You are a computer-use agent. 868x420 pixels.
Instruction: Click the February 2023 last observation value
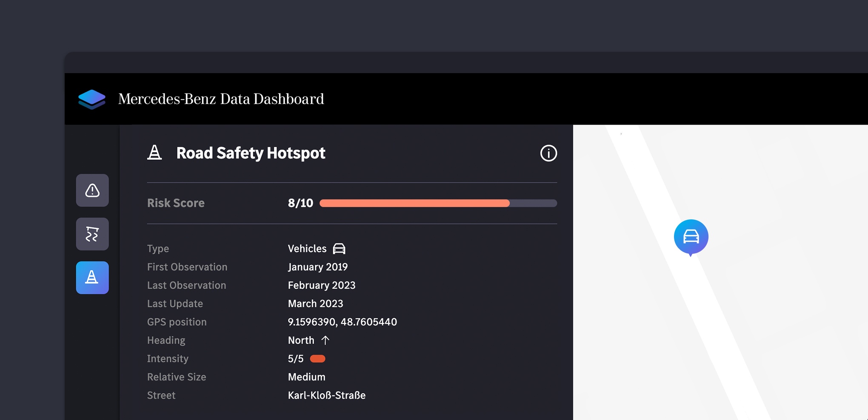pyautogui.click(x=322, y=285)
